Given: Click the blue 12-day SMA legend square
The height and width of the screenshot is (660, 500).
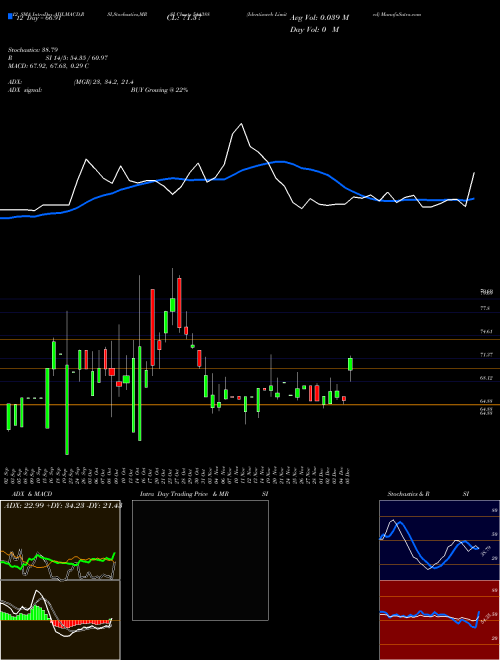Looking at the screenshot, I should tap(10, 16).
